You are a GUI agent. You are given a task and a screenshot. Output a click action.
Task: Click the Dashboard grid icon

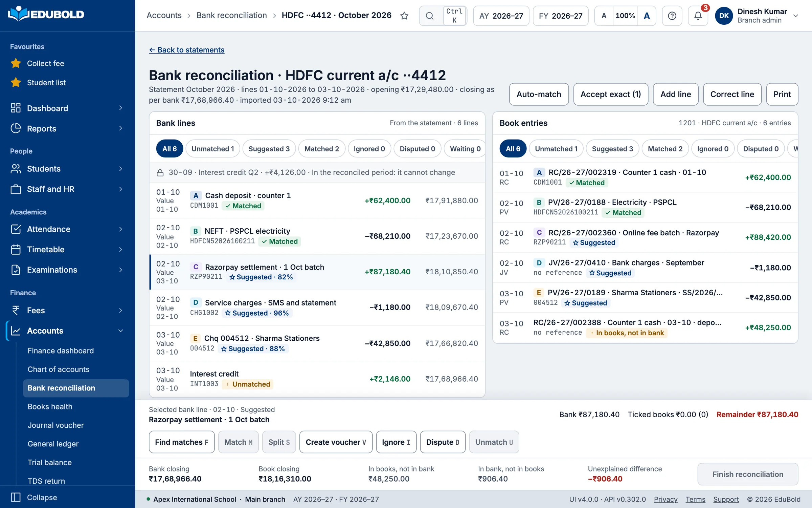coord(16,108)
